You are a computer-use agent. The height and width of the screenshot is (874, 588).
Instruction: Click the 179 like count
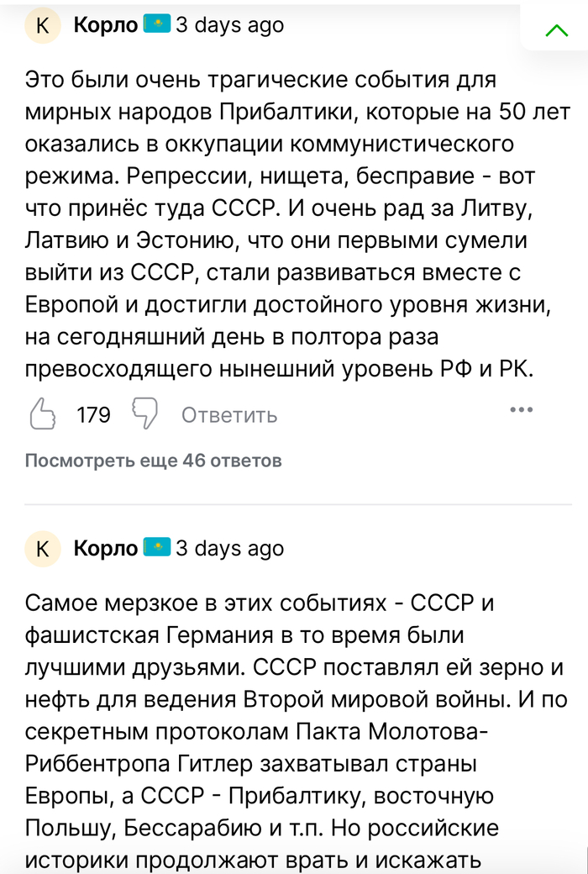93,415
